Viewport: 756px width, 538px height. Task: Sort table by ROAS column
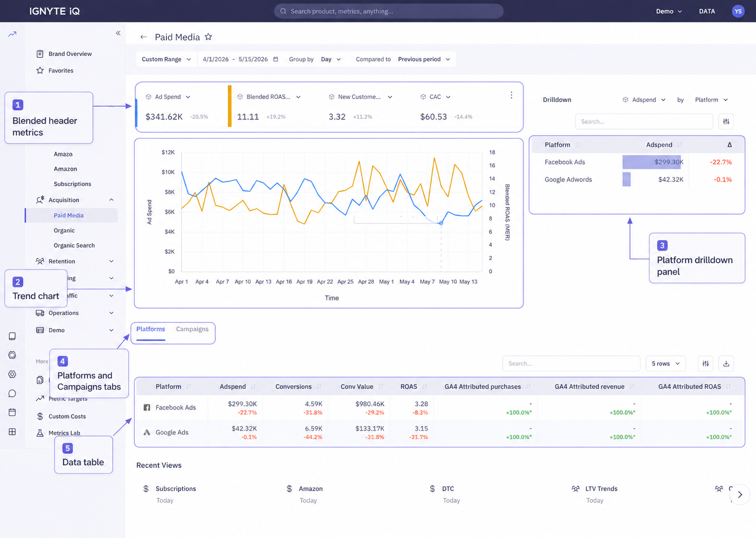(424, 387)
